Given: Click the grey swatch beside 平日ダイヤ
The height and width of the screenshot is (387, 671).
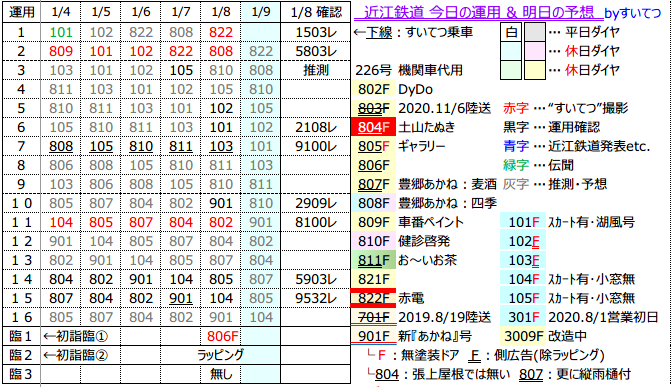Looking at the screenshot, I should [535, 32].
